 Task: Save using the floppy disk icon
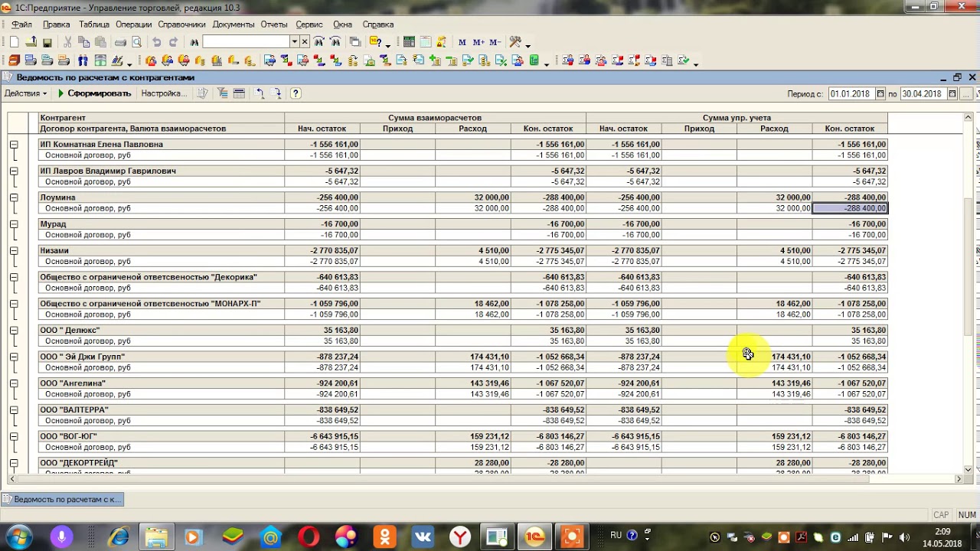coord(47,42)
